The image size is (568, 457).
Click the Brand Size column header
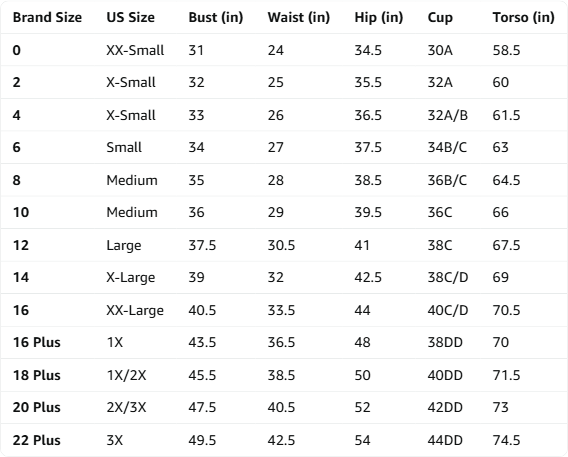[47, 17]
